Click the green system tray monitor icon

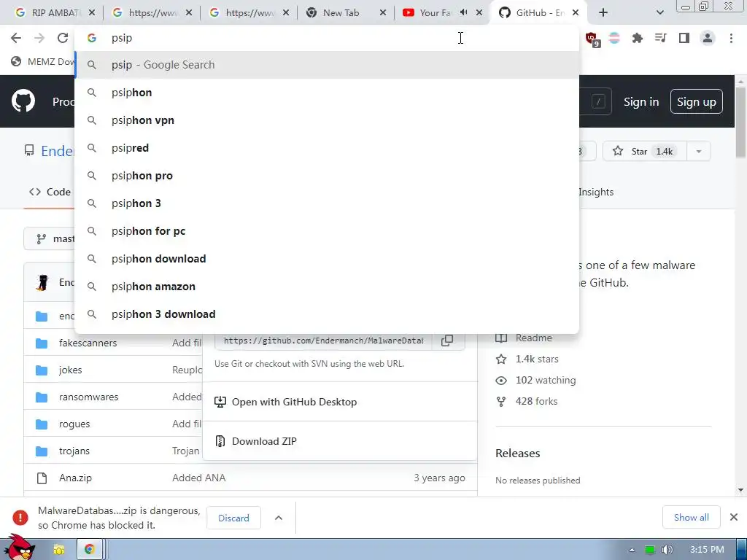pos(650,550)
